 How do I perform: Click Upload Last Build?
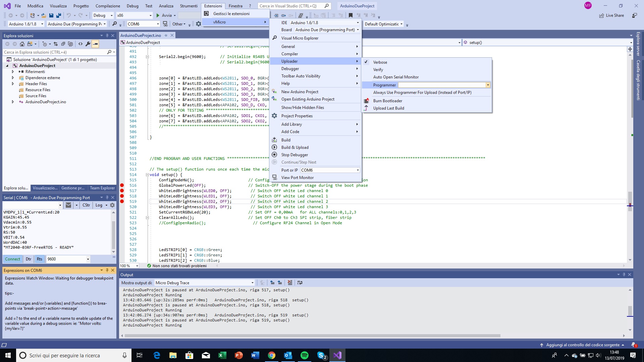click(x=427, y=108)
